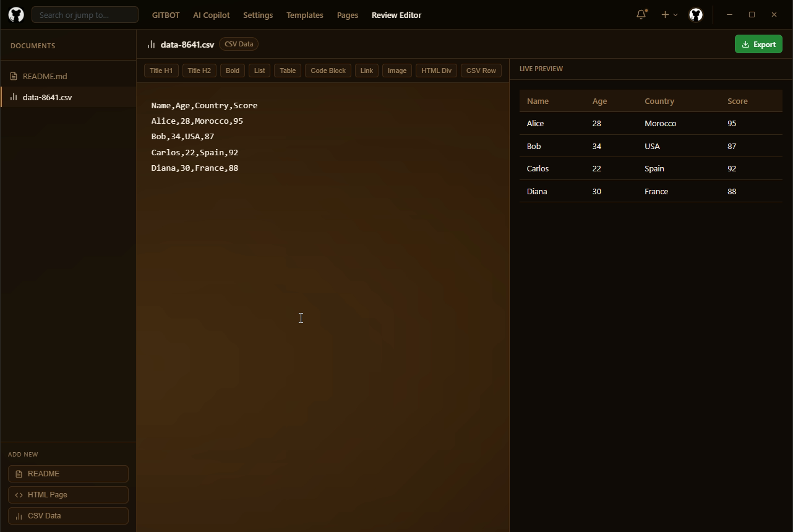The width and height of the screenshot is (793, 532).
Task: Insert a Title H1 heading
Action: tap(161, 71)
